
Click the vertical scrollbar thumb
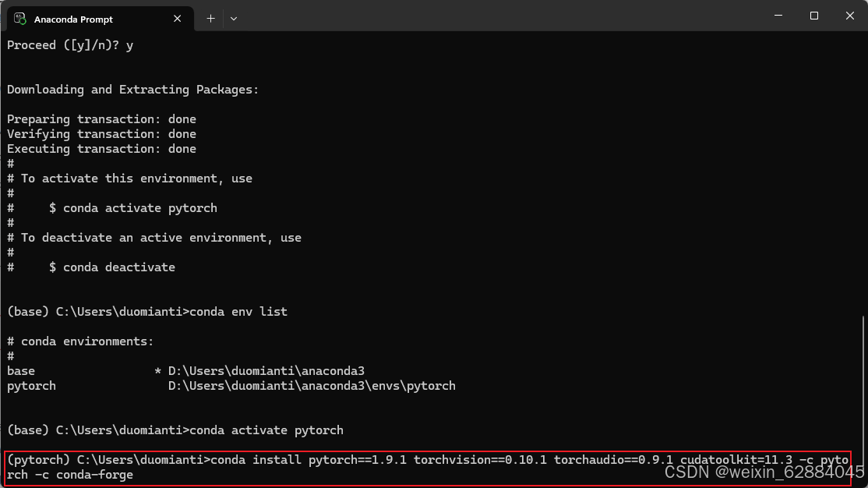point(863,401)
